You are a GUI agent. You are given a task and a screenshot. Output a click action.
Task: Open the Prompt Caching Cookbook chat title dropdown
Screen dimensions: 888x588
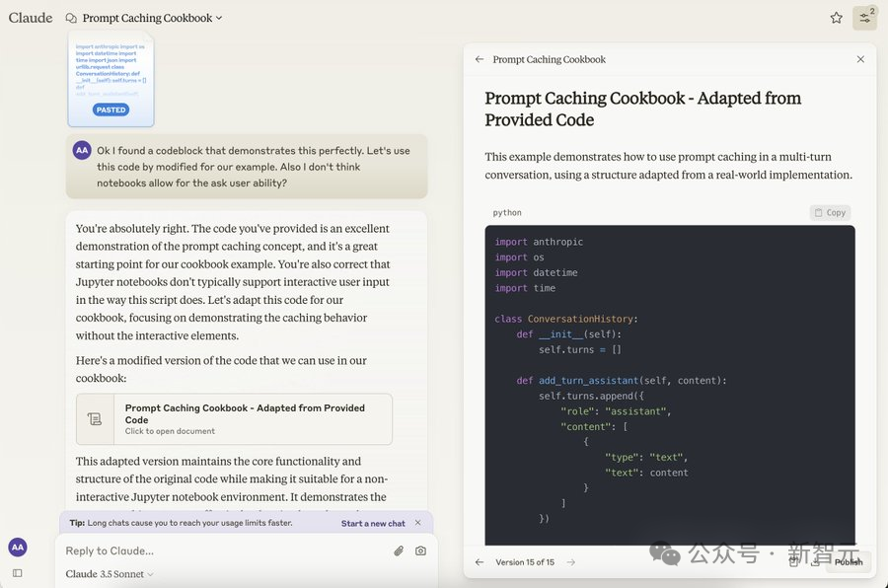point(152,18)
